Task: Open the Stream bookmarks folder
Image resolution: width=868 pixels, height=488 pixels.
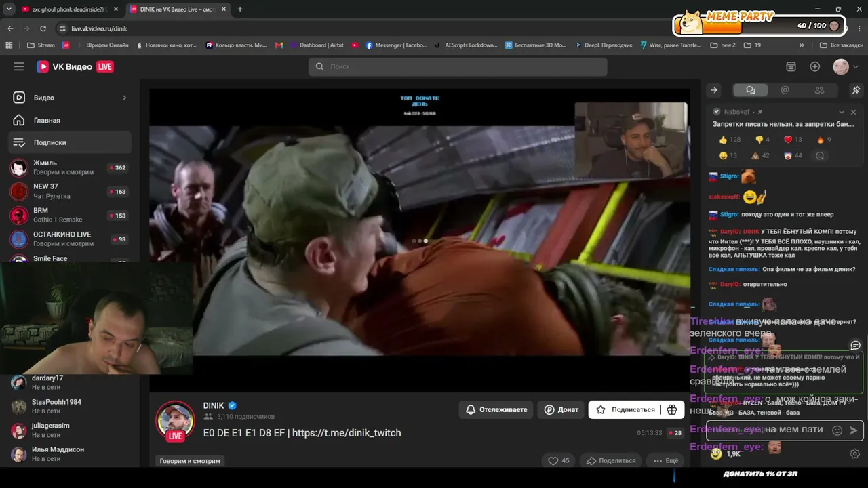Action: (41, 45)
